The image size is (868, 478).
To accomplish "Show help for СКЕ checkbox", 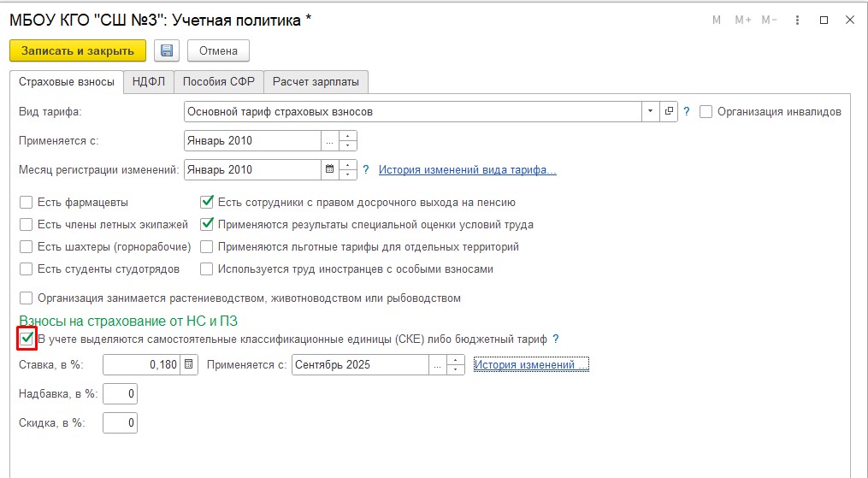I will (556, 339).
